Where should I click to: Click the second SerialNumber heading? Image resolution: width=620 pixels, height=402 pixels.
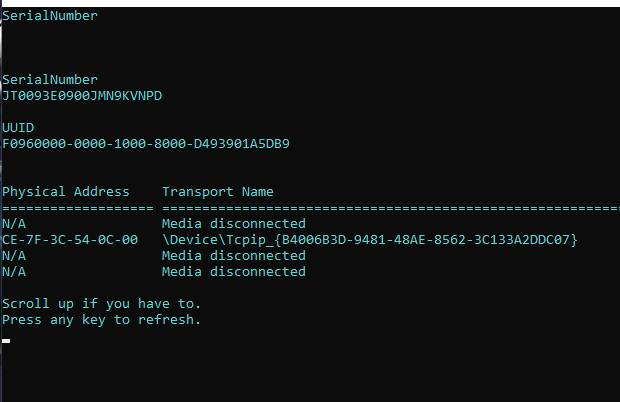coord(50,80)
